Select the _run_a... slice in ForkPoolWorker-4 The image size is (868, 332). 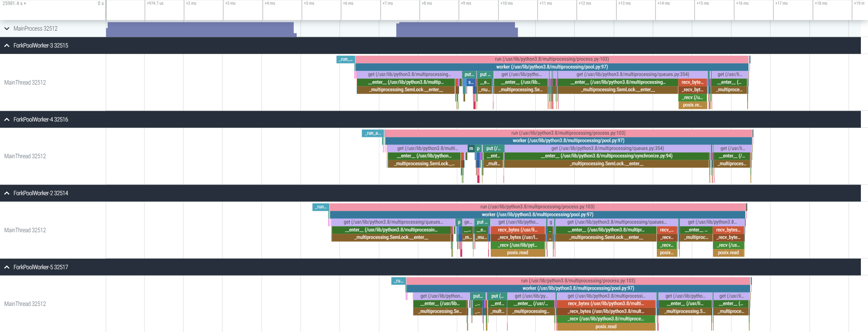(373, 133)
